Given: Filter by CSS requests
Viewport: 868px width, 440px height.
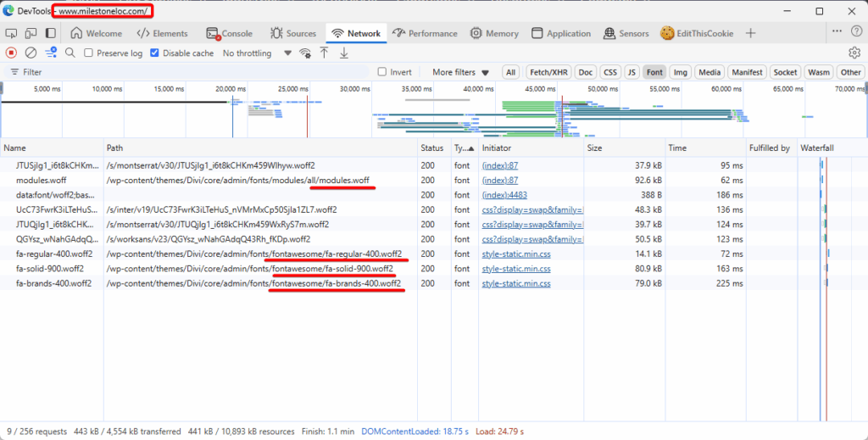Looking at the screenshot, I should pos(610,72).
